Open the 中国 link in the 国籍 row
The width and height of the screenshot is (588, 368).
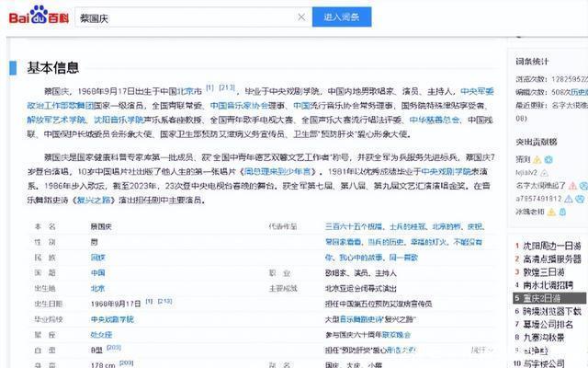pyautogui.click(x=98, y=273)
